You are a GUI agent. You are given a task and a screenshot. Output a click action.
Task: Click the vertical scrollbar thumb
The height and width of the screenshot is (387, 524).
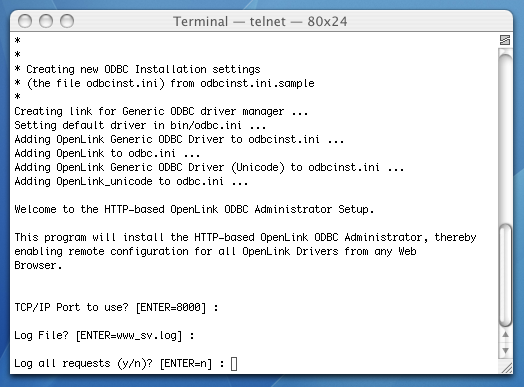505,275
